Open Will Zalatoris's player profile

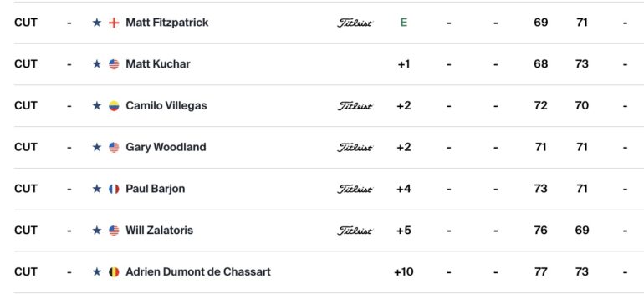[160, 231]
